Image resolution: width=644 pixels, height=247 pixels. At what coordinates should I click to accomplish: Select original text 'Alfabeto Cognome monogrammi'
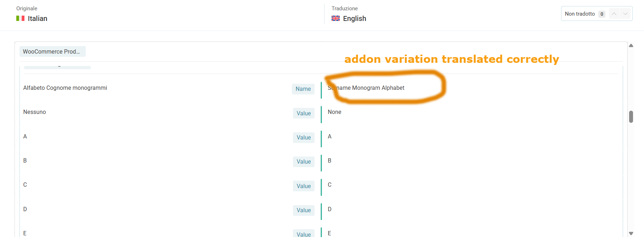(65, 88)
